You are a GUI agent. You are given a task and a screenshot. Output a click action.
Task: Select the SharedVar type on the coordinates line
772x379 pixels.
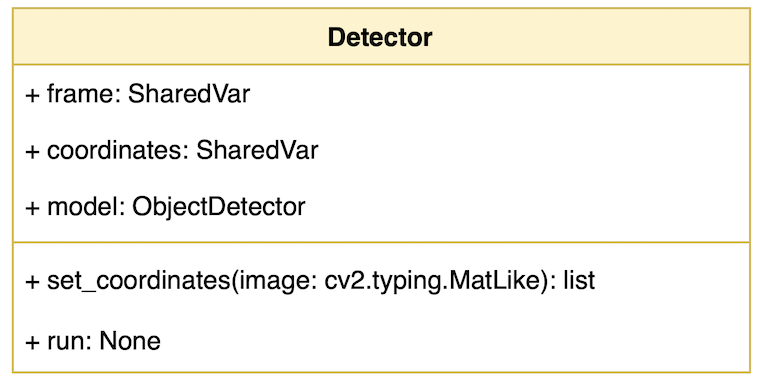pos(257,150)
